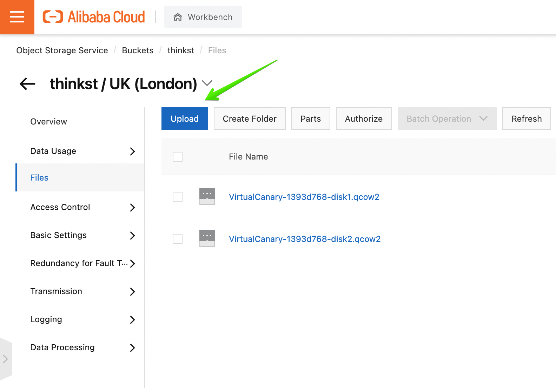Image resolution: width=556 pixels, height=392 pixels.
Task: Open Logging in the sidebar
Action: [80, 319]
